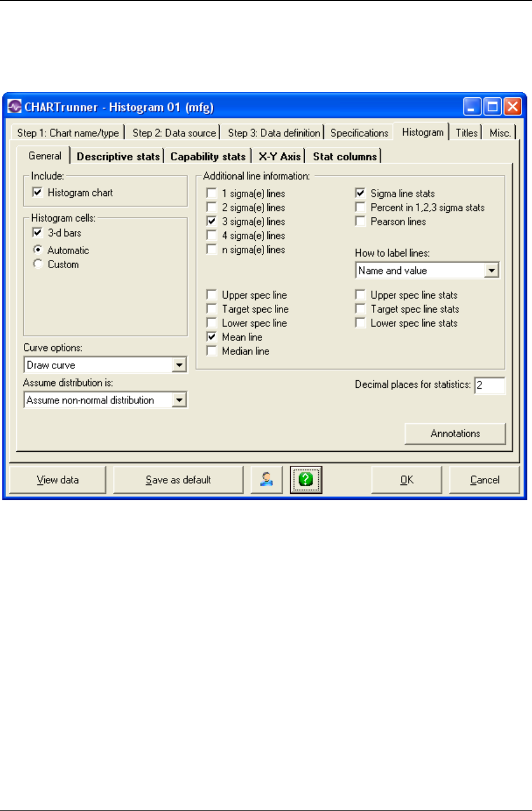The width and height of the screenshot is (532, 811).
Task: Enable Upper spec line stats
Action: click(360, 295)
